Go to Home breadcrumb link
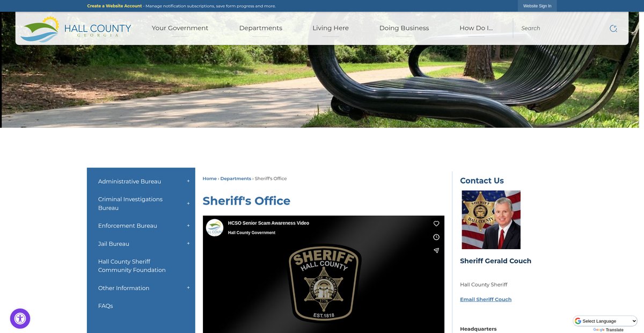644x333 pixels. coord(209,178)
